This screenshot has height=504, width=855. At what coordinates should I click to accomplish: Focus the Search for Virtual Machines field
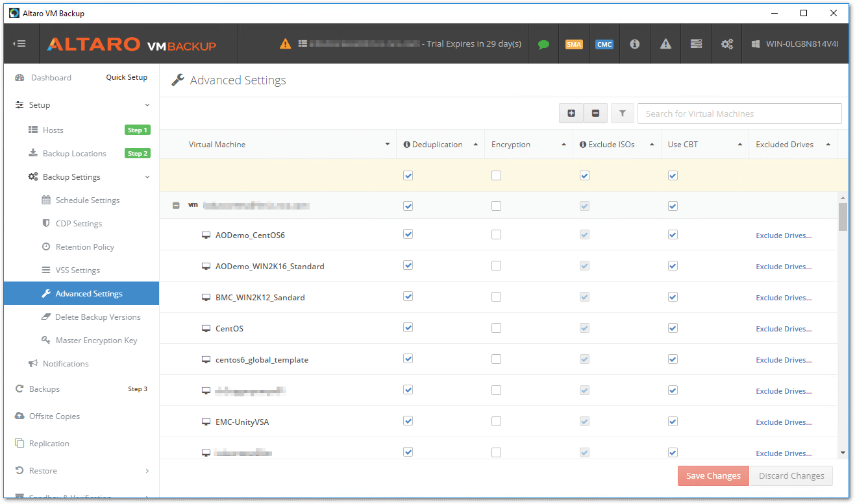pyautogui.click(x=739, y=114)
